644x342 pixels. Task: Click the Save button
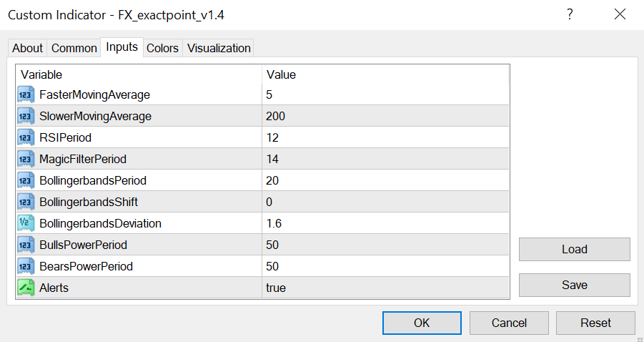click(574, 285)
